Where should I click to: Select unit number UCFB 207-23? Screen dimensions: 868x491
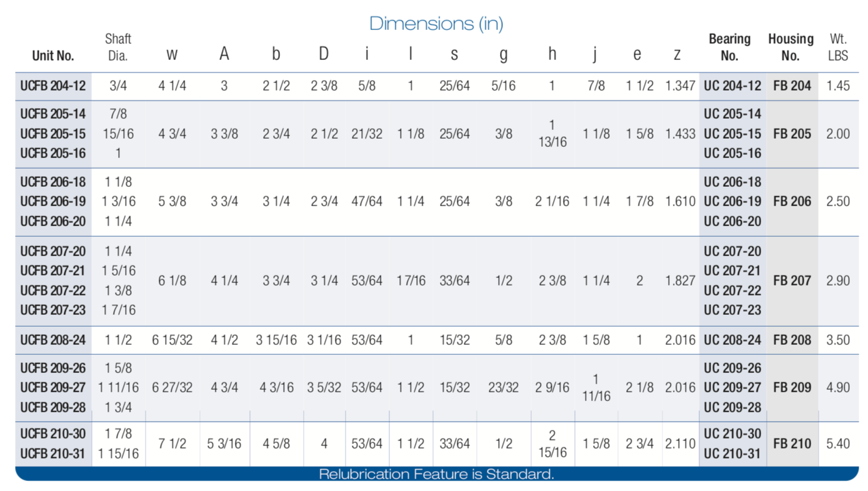[53, 310]
